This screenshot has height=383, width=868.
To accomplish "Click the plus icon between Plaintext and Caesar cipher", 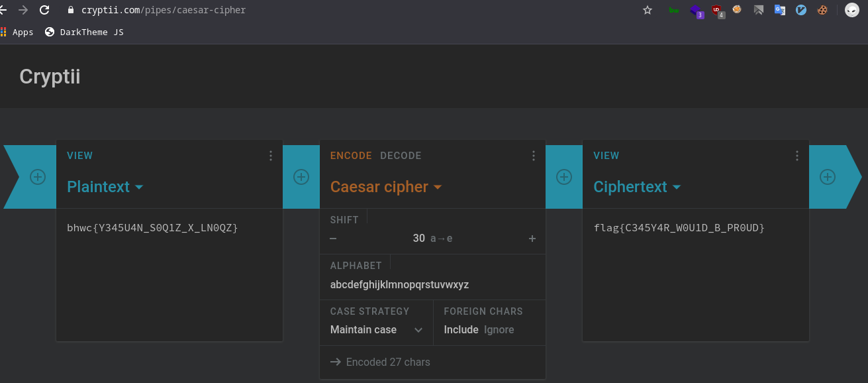I will pos(301,177).
